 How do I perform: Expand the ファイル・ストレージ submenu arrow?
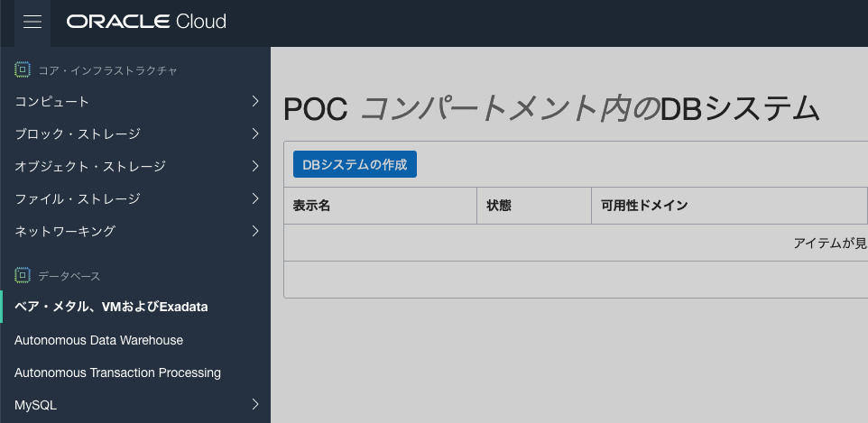coord(255,198)
